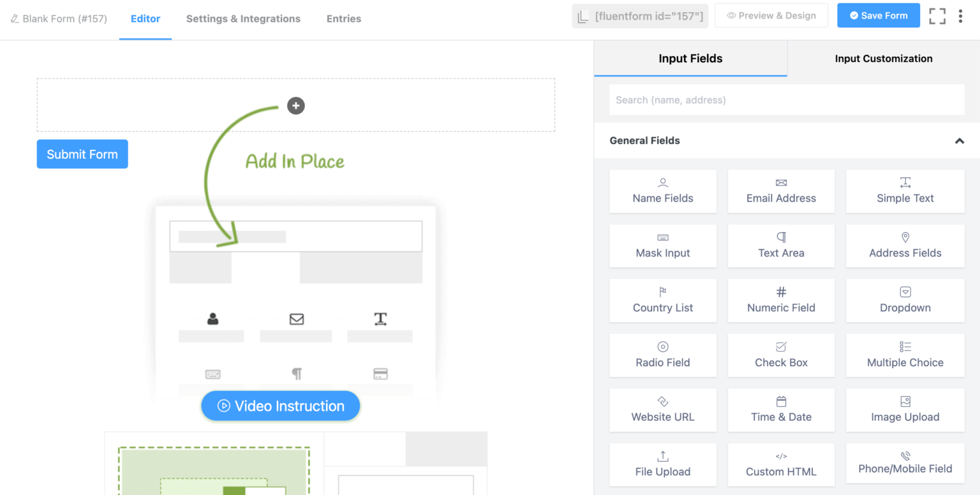Insert a Country List field
Viewport: 980px width, 495px height.
[663, 300]
